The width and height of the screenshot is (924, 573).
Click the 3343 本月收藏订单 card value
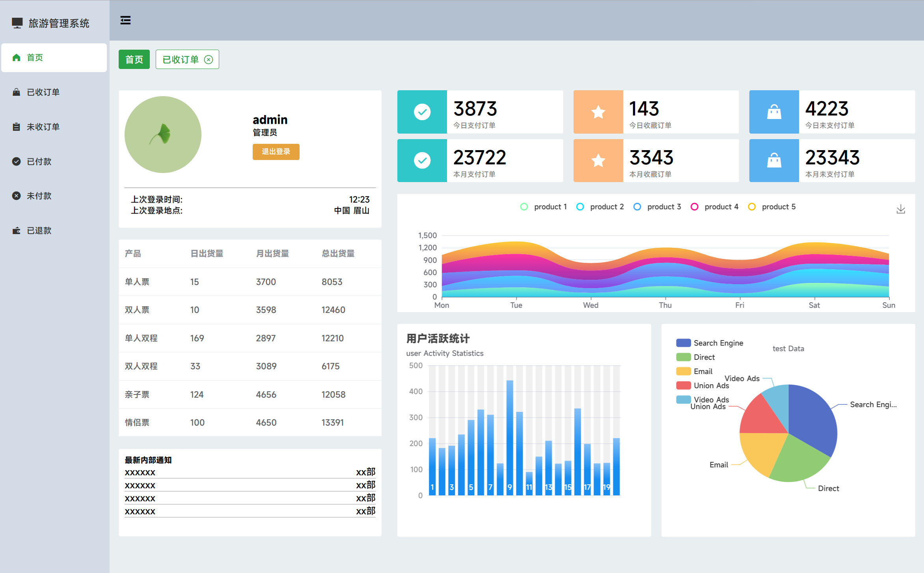click(651, 158)
